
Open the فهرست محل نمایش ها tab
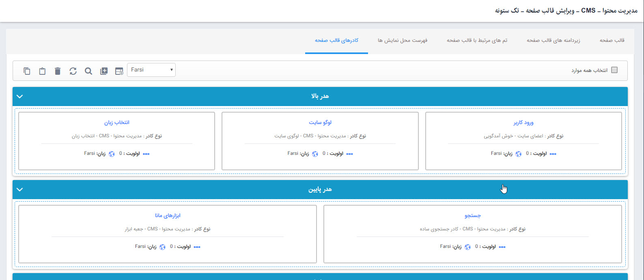pyautogui.click(x=402, y=40)
